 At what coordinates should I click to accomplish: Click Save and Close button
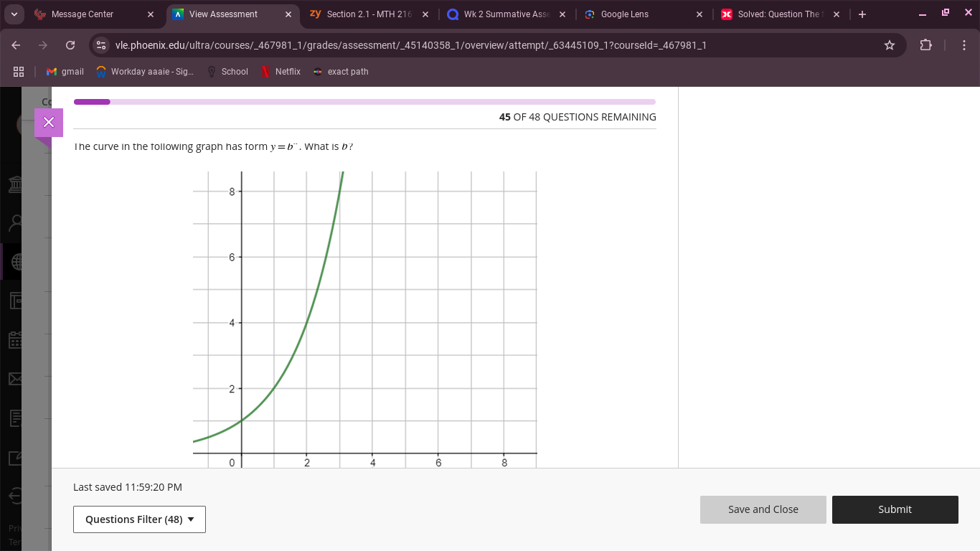pyautogui.click(x=763, y=509)
